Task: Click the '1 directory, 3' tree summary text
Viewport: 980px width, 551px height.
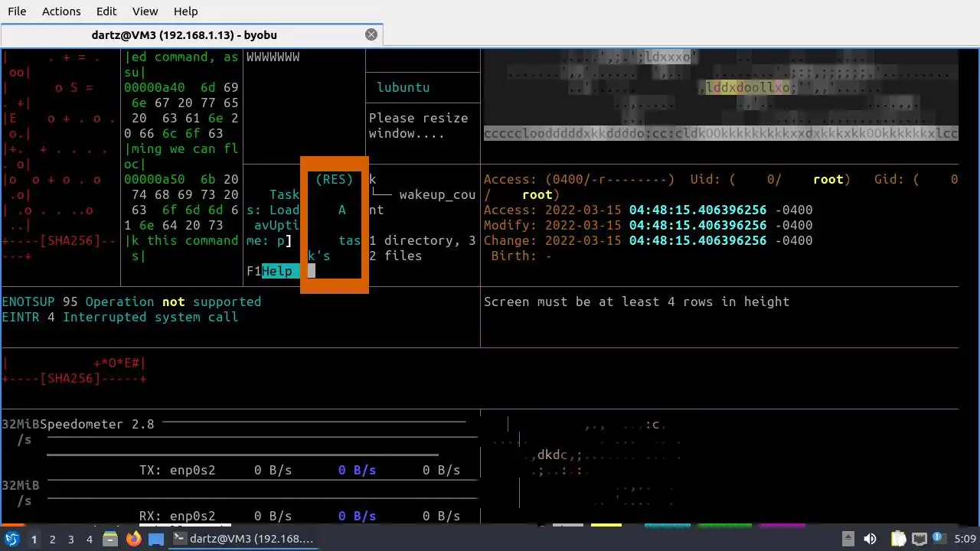Action: pyautogui.click(x=422, y=240)
